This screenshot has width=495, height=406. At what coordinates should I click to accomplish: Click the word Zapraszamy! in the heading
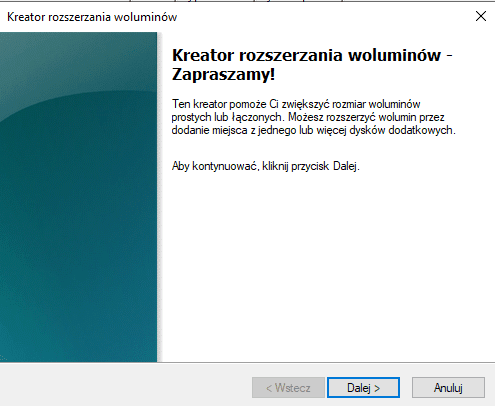223,74
